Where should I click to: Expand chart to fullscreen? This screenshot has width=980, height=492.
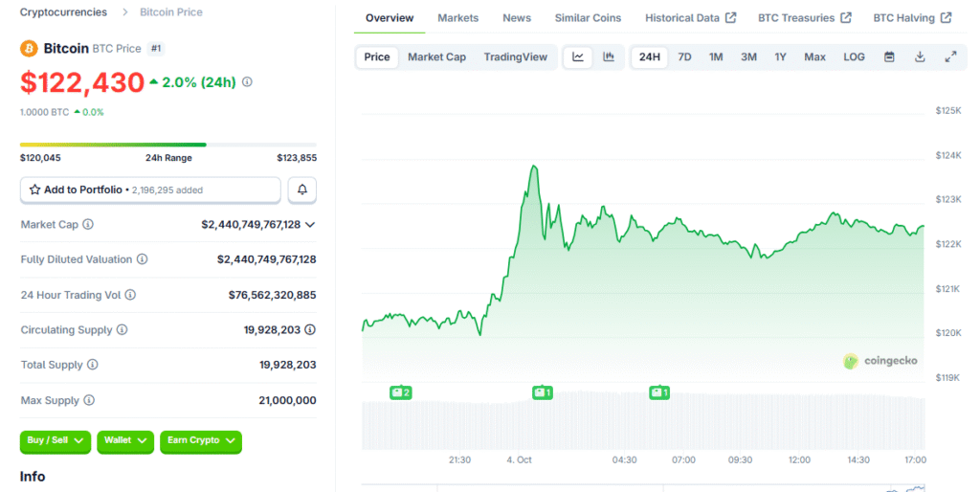click(950, 57)
